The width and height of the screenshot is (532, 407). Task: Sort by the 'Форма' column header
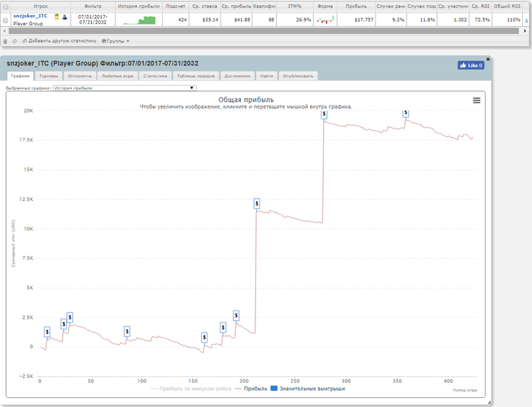(325, 6)
